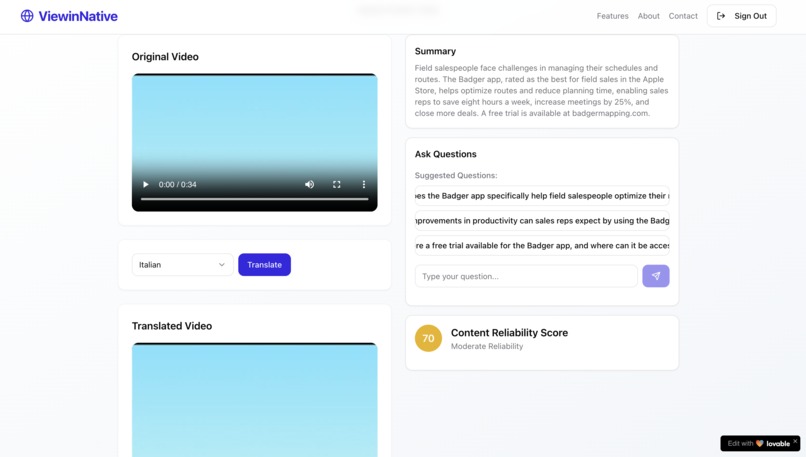Open the Contact nav link
The image size is (806, 457).
683,16
